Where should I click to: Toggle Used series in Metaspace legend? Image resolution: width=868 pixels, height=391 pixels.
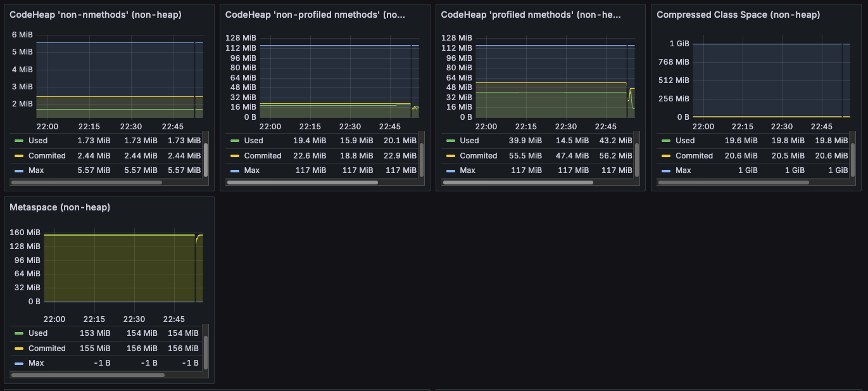(38, 333)
